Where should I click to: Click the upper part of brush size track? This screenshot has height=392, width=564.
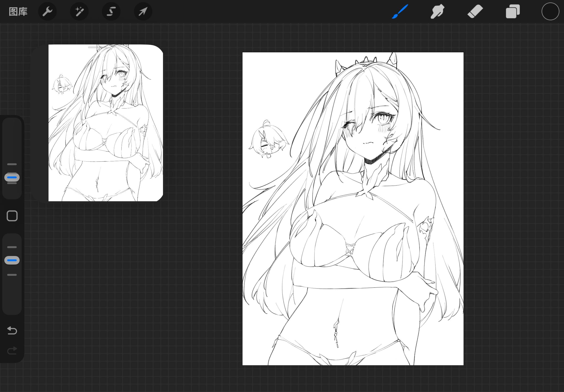tap(12, 140)
